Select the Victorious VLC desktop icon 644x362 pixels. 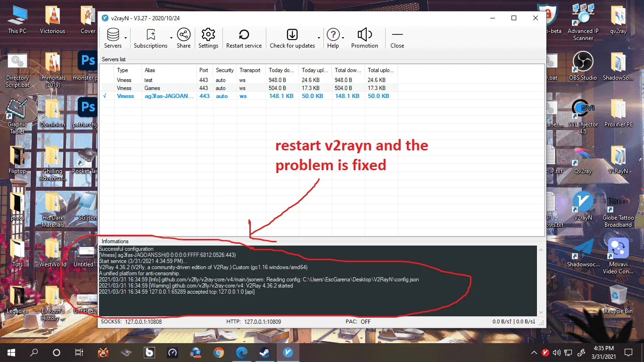(52, 20)
